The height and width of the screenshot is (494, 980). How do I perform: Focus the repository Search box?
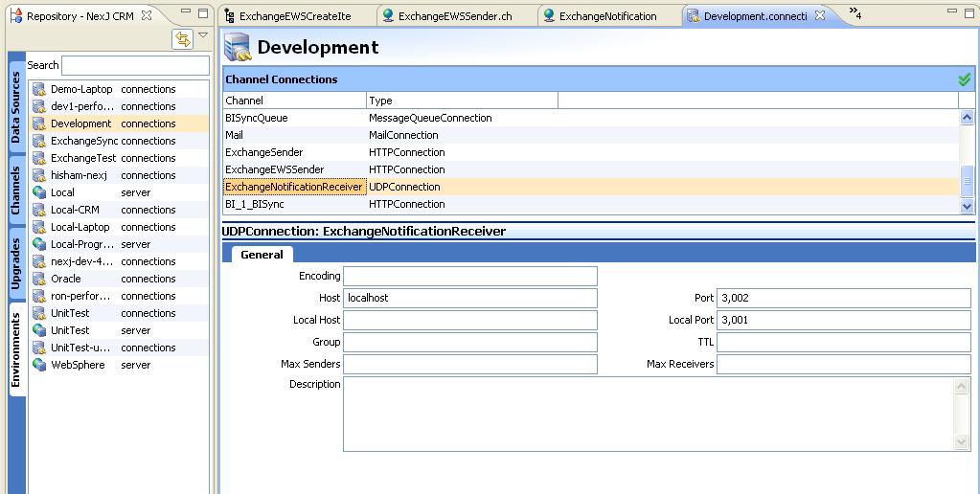[x=135, y=65]
